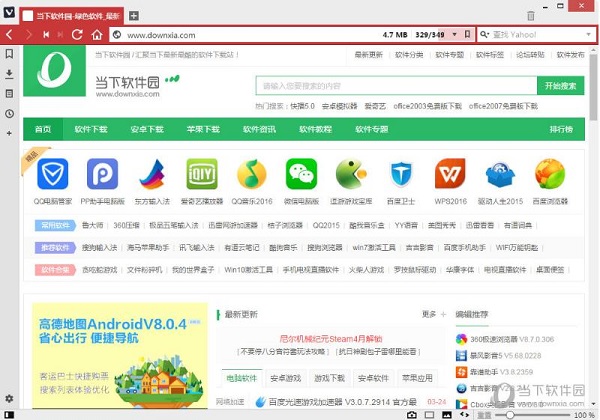Open the Vivaldi main menu icon
600x420 pixels.
(x=9, y=12)
